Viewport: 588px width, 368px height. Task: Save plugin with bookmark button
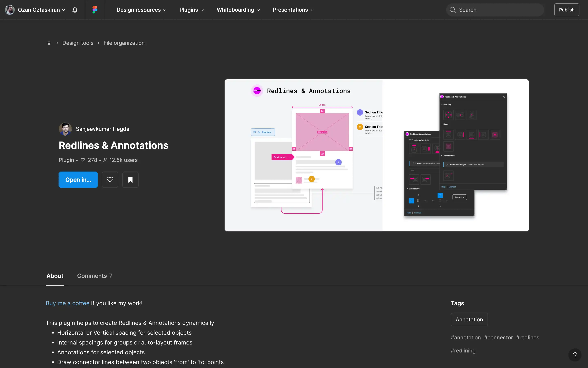(x=130, y=180)
